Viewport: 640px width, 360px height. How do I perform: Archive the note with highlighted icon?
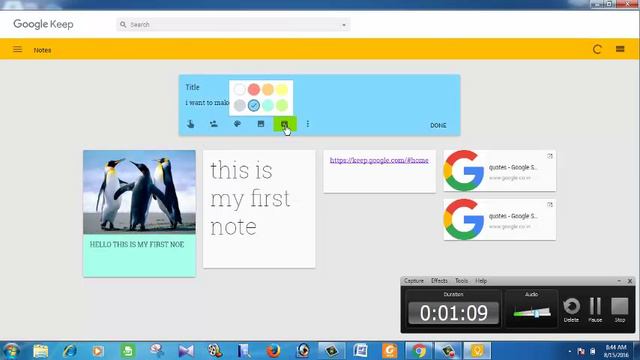(x=284, y=124)
